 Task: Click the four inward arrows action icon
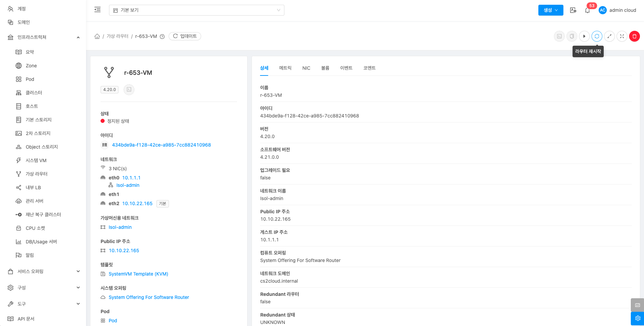(622, 36)
